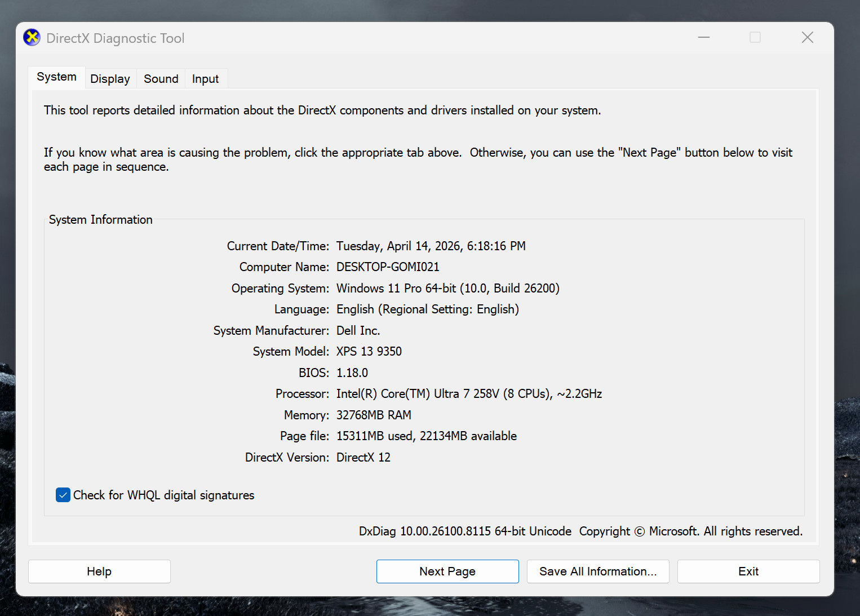Click the DirectX Diagnostic Tool title text
Screen dimensions: 860x616
tap(116, 38)
